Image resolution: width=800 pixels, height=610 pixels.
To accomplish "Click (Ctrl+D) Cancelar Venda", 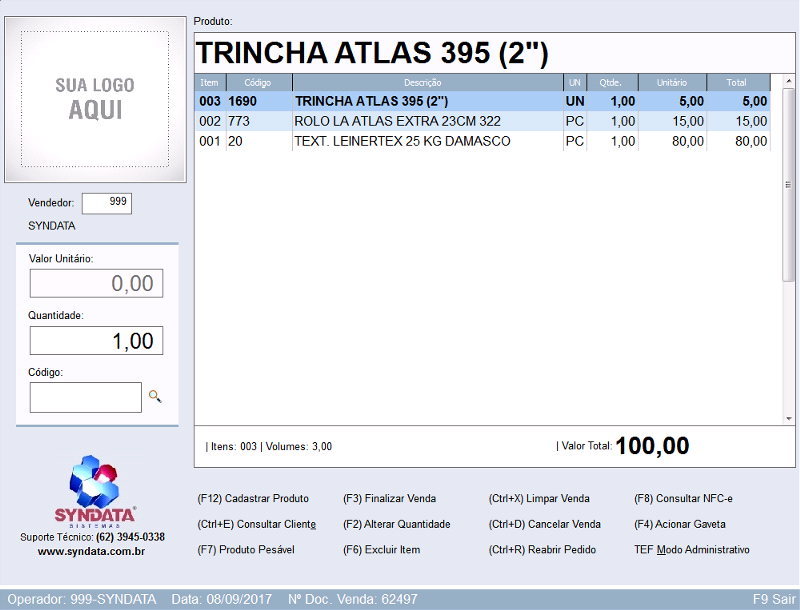I will pyautogui.click(x=544, y=524).
